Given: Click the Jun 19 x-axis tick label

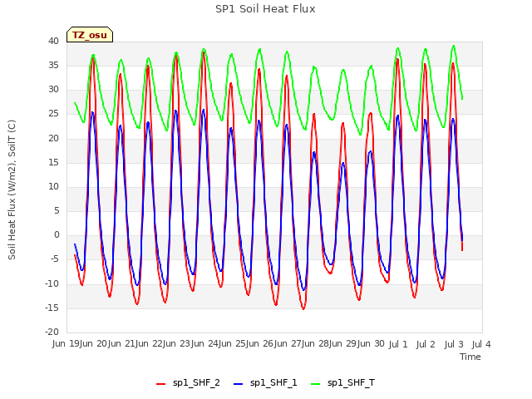Looking at the screenshot, I should (66, 344).
